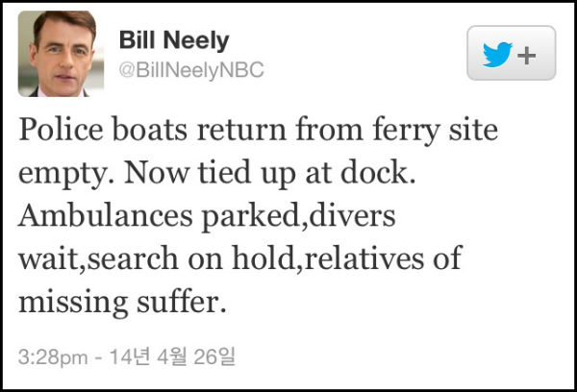The width and height of the screenshot is (577, 392).
Task: Open Bill Neely's profile photo
Action: [57, 54]
